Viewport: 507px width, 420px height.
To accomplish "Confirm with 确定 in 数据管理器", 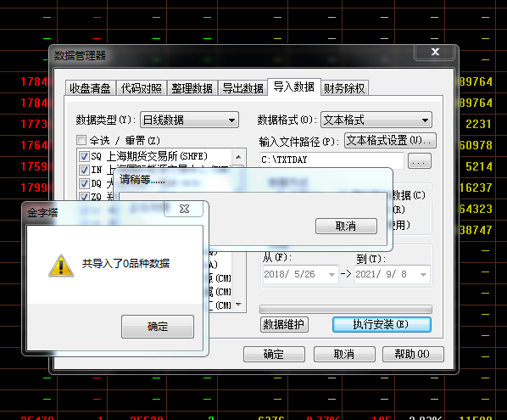I will [274, 355].
